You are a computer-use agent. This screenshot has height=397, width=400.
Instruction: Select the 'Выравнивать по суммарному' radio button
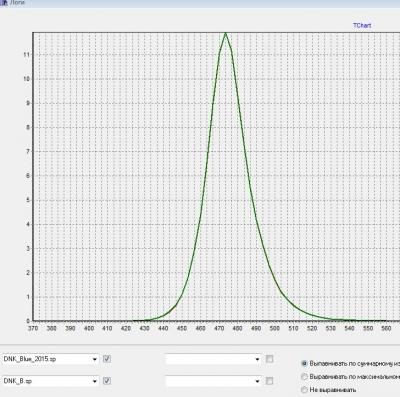pos(304,364)
